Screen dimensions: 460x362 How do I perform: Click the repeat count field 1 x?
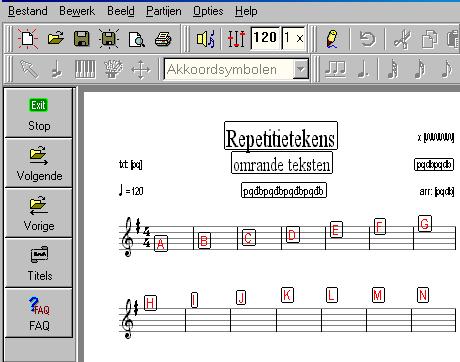click(x=294, y=38)
